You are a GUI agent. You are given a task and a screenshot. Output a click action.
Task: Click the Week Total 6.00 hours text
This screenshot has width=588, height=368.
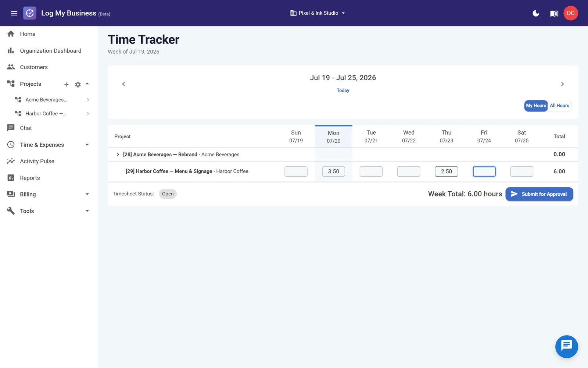[465, 194]
